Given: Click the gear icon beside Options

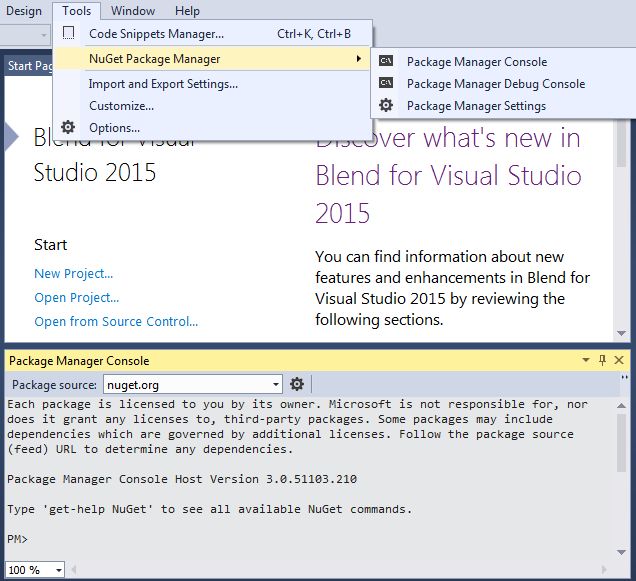Looking at the screenshot, I should pyautogui.click(x=68, y=127).
